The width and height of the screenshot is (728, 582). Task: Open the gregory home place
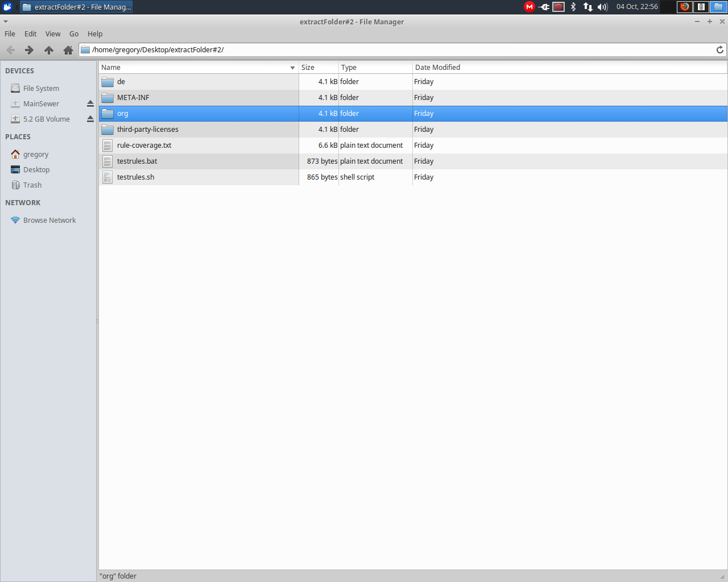tap(36, 155)
